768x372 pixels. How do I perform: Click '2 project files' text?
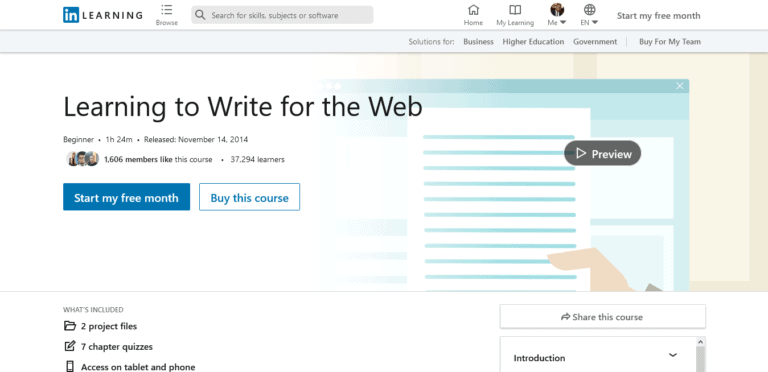tap(109, 326)
